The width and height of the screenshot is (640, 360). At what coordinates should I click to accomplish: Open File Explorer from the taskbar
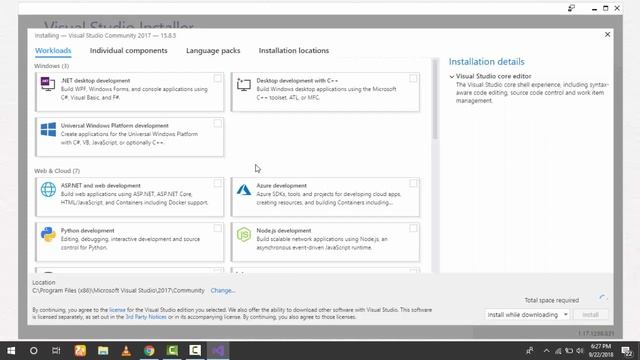pos(103,351)
